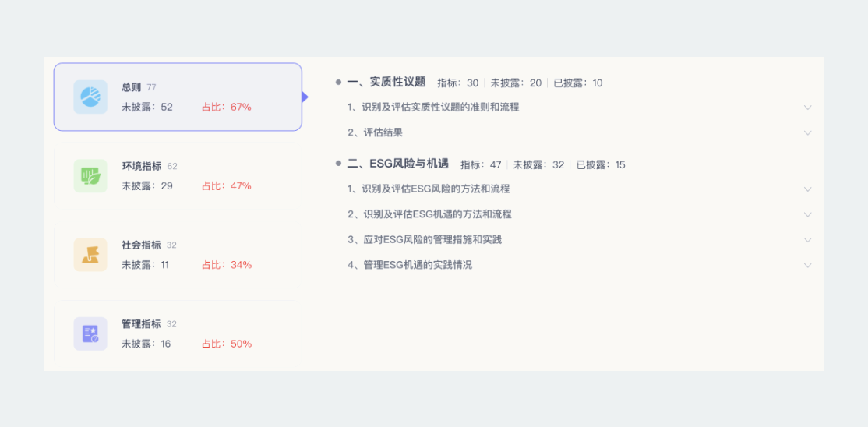868x427 pixels.
Task: Switch to the 社会指标 category
Action: [x=142, y=245]
